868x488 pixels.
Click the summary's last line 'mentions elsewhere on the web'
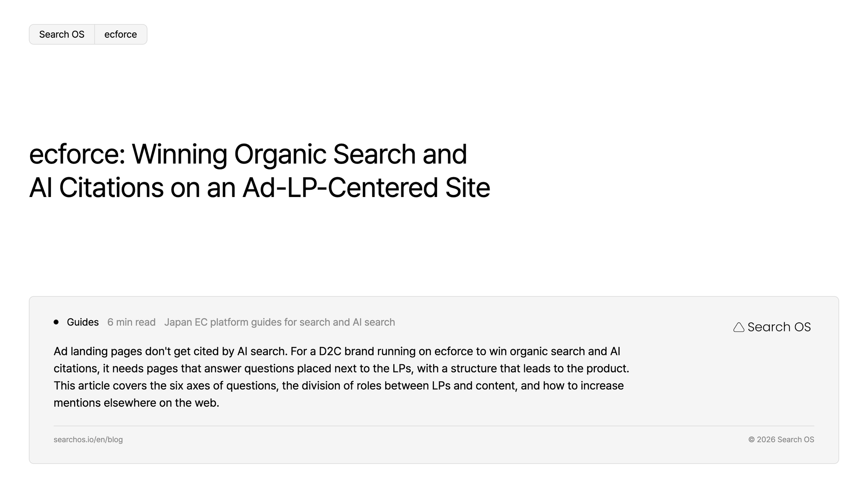(x=136, y=403)
